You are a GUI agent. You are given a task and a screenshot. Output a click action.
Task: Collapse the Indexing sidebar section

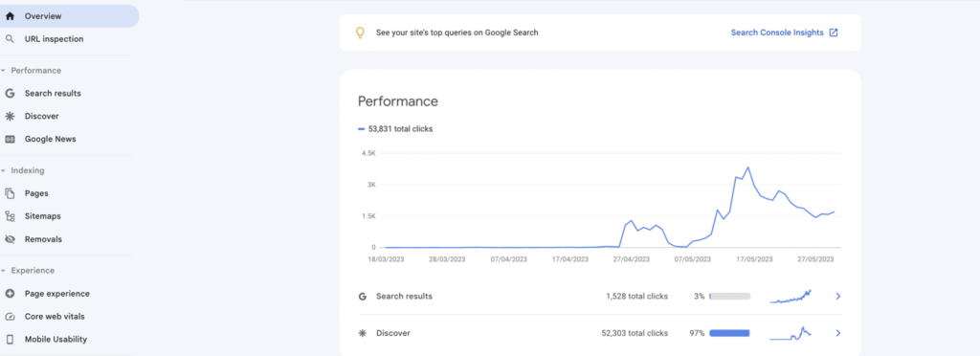(3, 170)
